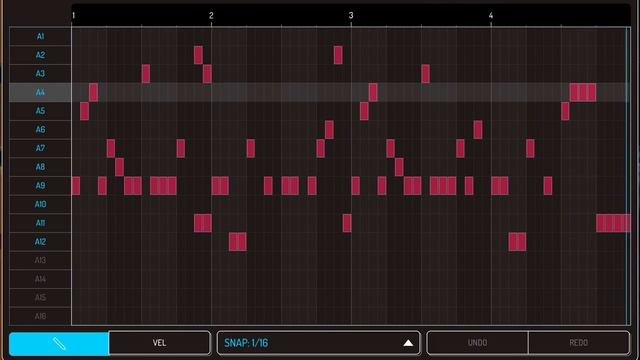640x360 pixels.
Task: Jump to bar 2 on ruler
Action: (211, 16)
